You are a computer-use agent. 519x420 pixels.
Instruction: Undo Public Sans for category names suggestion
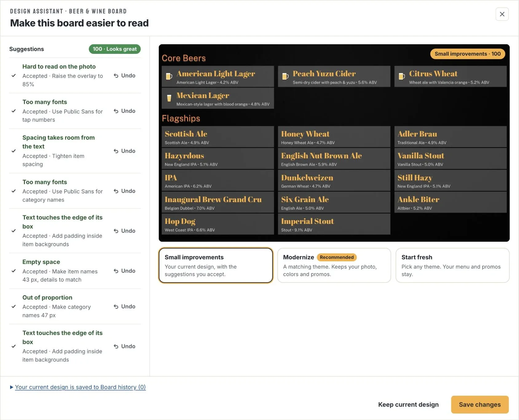(x=124, y=191)
